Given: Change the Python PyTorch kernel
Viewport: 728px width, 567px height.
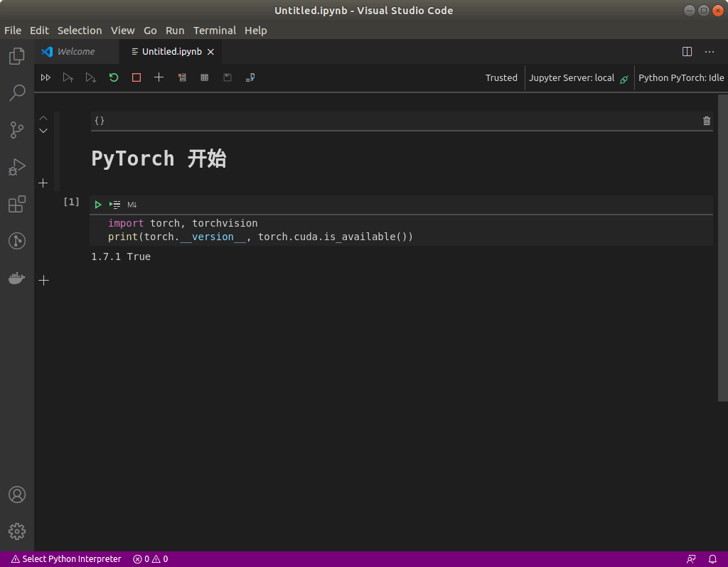Looking at the screenshot, I should pos(681,78).
